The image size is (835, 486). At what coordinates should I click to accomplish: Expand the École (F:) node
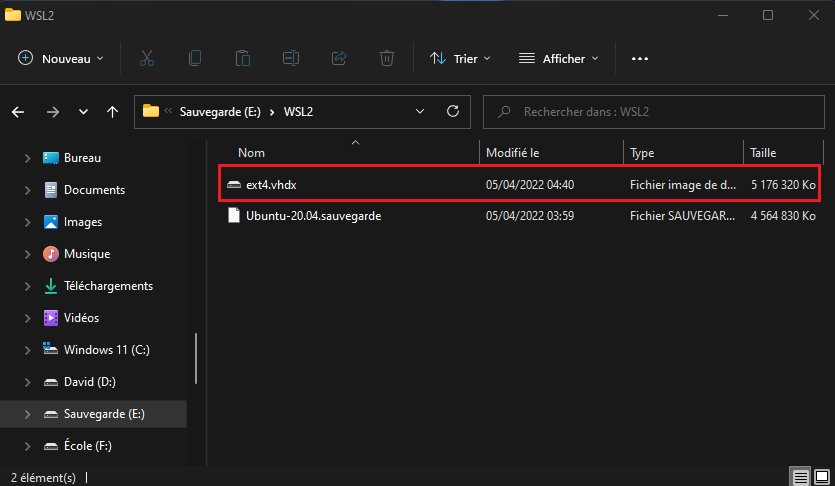coord(27,446)
